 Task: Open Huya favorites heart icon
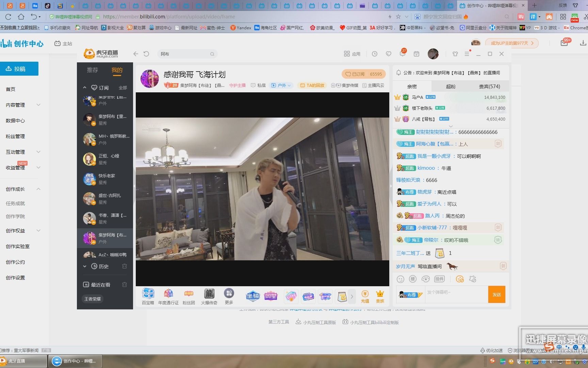point(389,54)
